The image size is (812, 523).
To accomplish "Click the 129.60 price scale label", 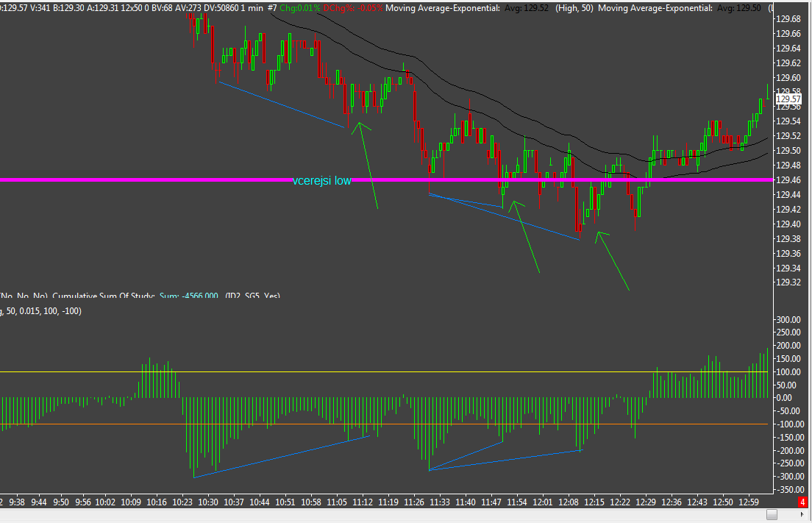I will tap(788, 78).
